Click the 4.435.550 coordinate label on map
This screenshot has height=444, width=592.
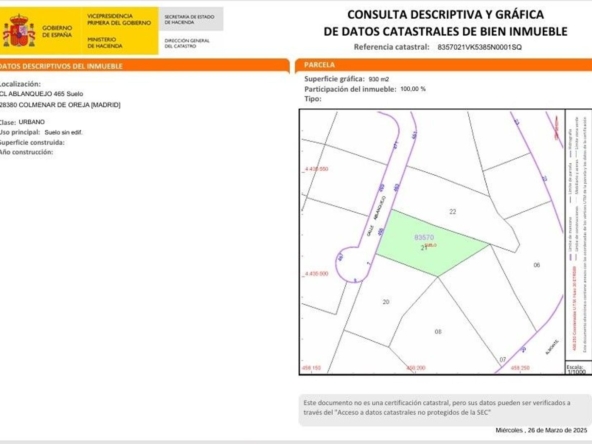tap(316, 169)
